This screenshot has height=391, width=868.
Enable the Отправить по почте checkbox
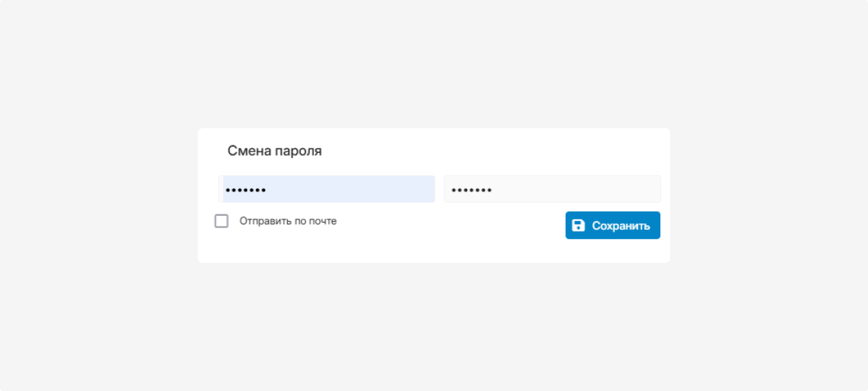pos(221,221)
